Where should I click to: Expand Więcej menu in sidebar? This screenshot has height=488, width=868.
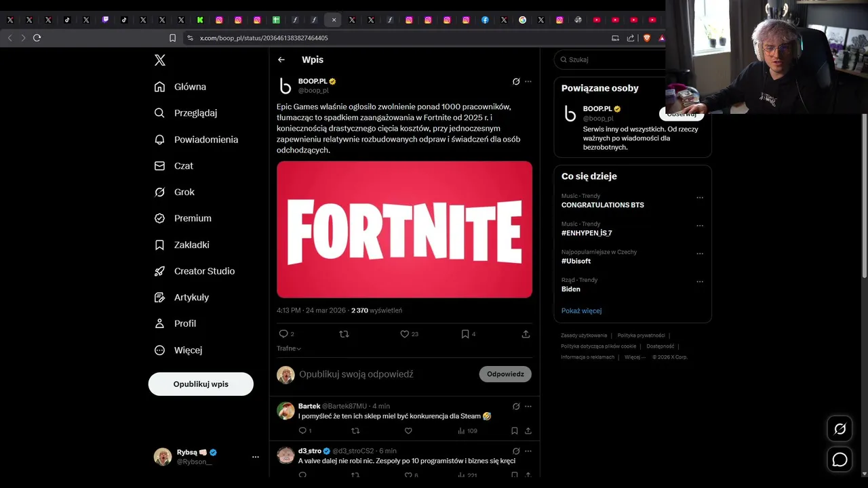tap(178, 350)
